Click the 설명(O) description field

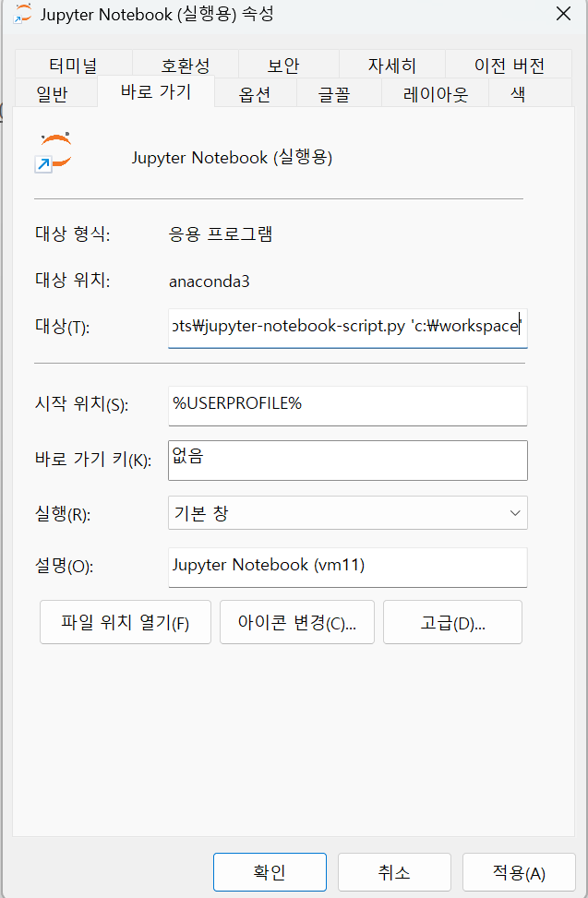347,568
